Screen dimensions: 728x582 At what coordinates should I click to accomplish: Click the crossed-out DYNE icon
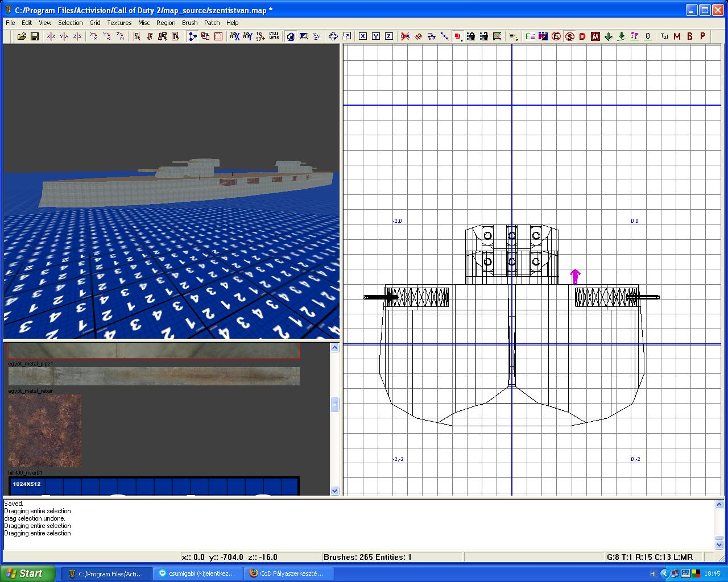pos(406,36)
